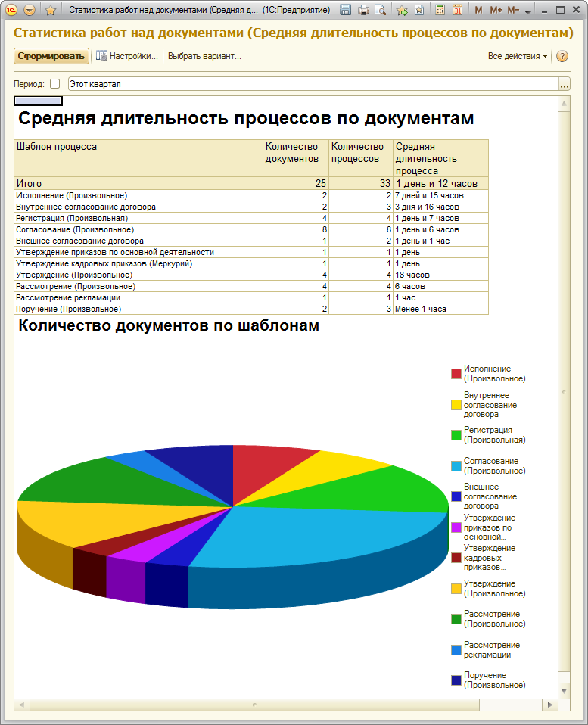
Task: Add to favorites with the star-plus icon
Action: 402,10
